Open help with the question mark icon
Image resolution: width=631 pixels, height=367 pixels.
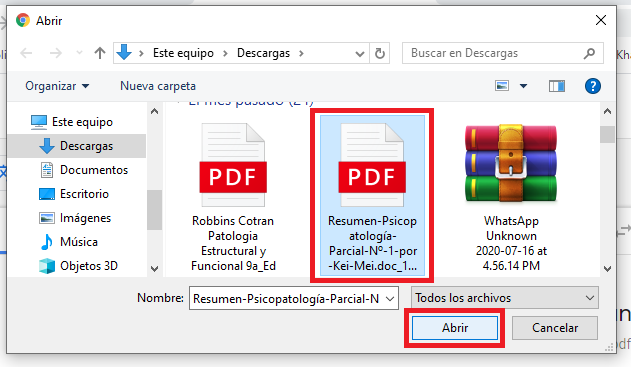[593, 86]
